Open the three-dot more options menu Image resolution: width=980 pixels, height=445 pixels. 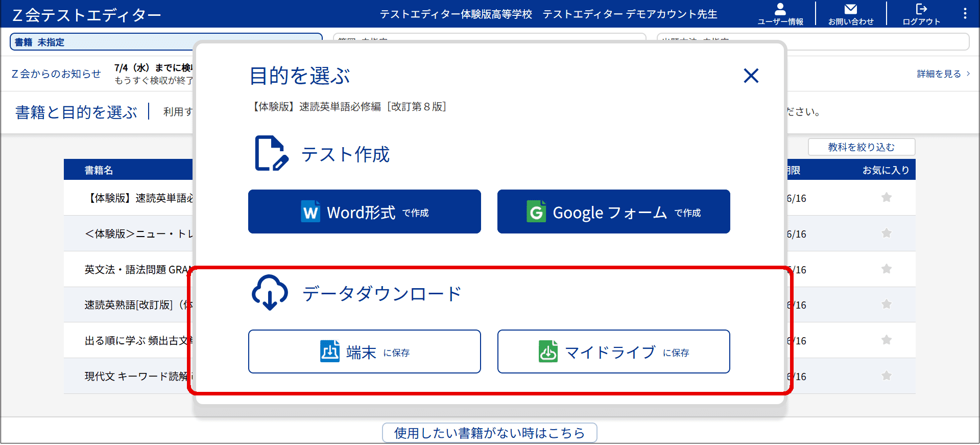[965, 14]
